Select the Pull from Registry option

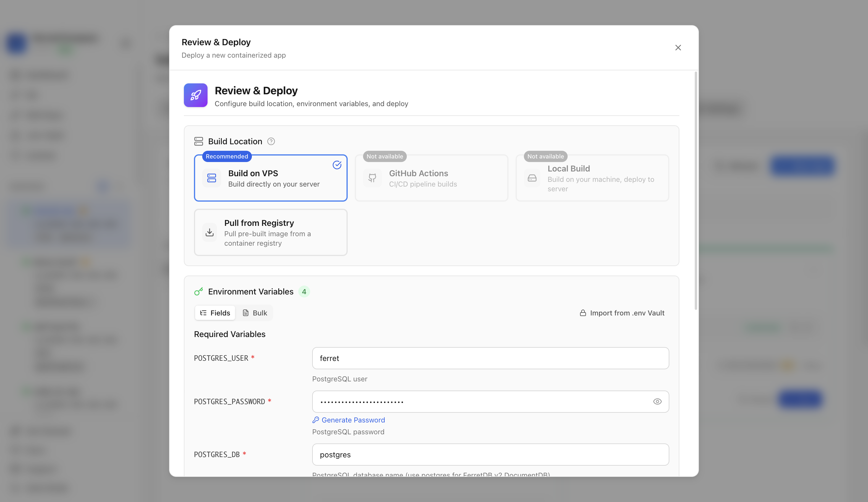271,233
